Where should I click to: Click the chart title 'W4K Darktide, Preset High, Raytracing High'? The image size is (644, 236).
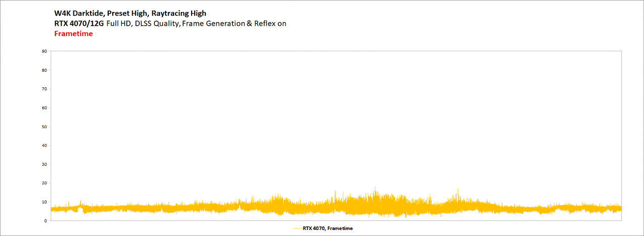tap(130, 14)
